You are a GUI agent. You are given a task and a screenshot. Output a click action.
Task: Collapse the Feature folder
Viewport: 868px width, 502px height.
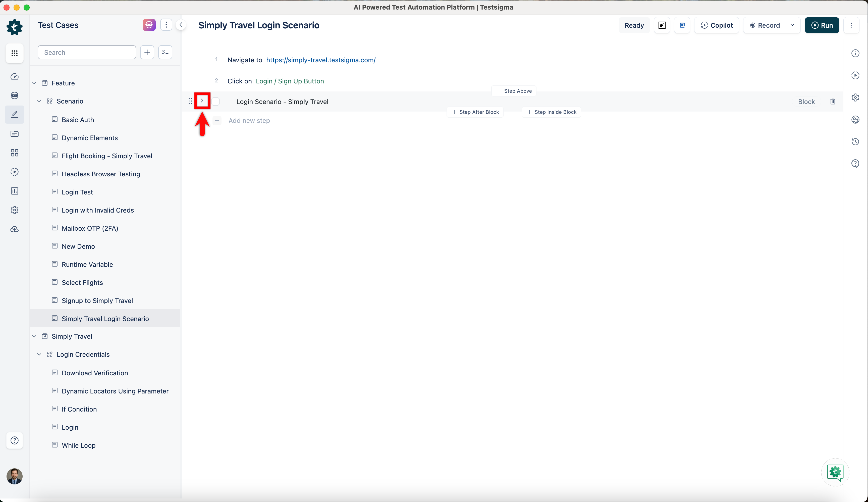pos(34,83)
